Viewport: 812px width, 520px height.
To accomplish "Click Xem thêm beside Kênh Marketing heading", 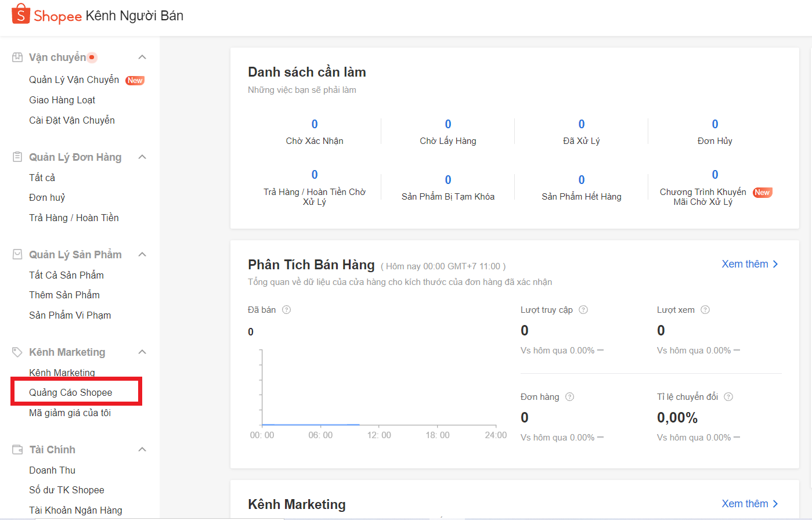I will pyautogui.click(x=749, y=504).
